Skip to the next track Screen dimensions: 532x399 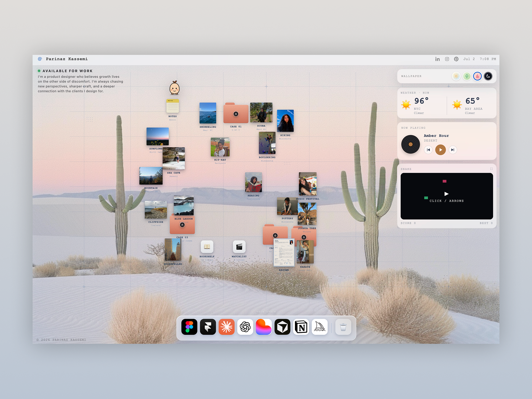453,150
